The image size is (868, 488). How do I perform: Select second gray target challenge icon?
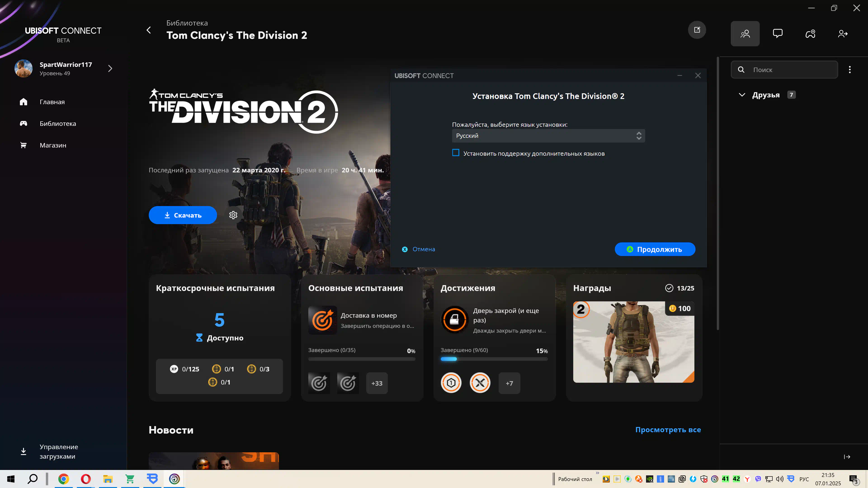(x=348, y=383)
